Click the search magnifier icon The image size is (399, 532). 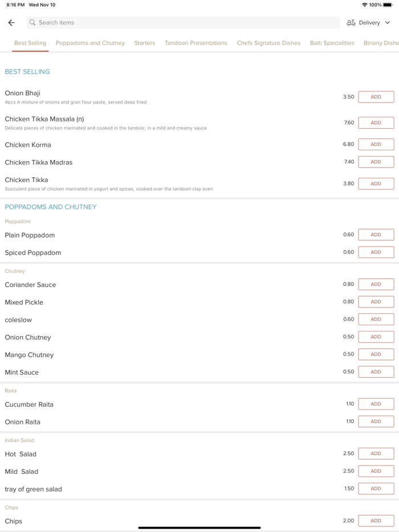click(32, 23)
